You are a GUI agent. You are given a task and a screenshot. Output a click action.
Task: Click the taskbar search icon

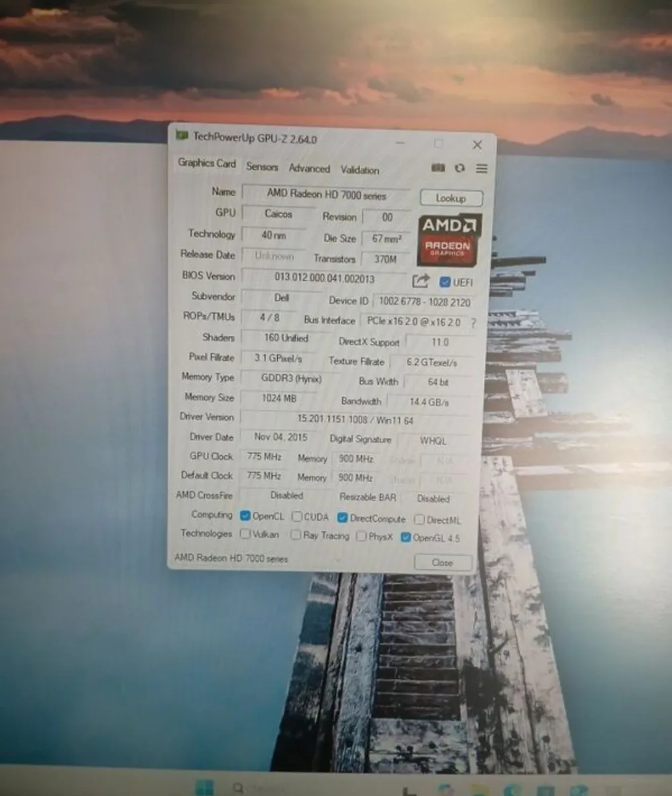(x=238, y=789)
